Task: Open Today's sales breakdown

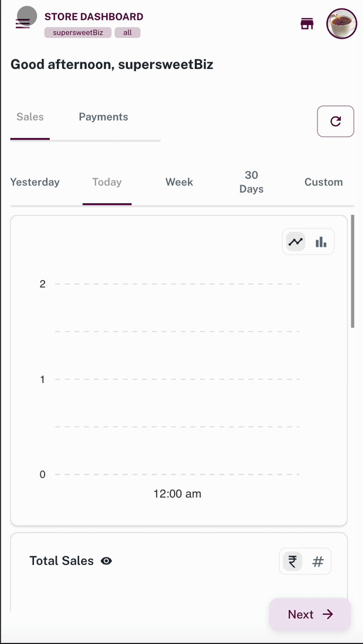Action: 107,182
